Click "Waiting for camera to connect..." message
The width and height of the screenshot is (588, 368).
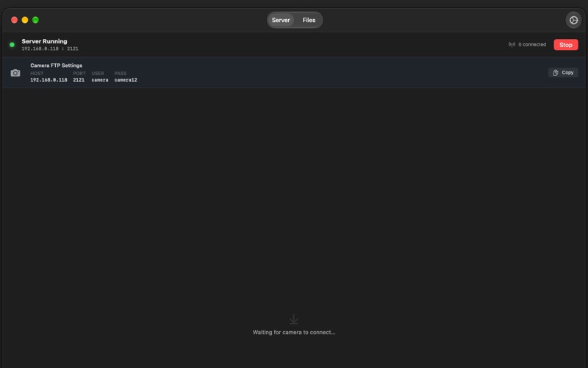pos(294,333)
